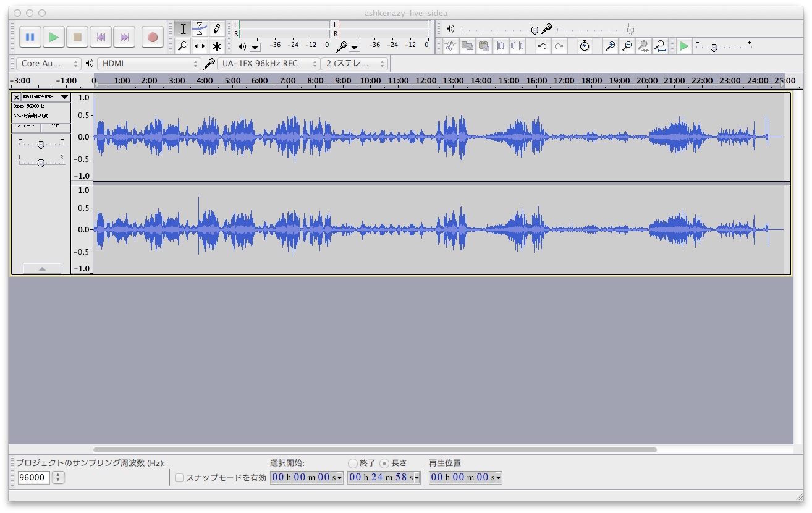Click the Paste clipboard icon
812x513 pixels.
point(484,46)
